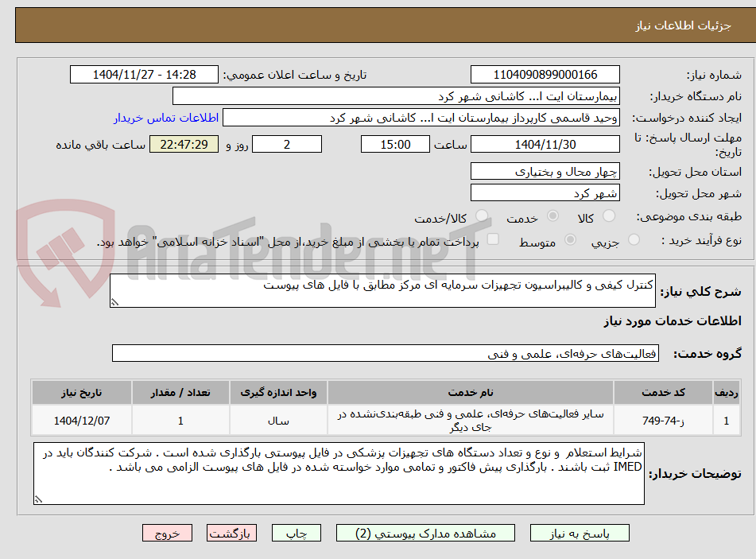
Task: Click the delivery province field چهار محال و بختیاری
Action: (x=545, y=172)
